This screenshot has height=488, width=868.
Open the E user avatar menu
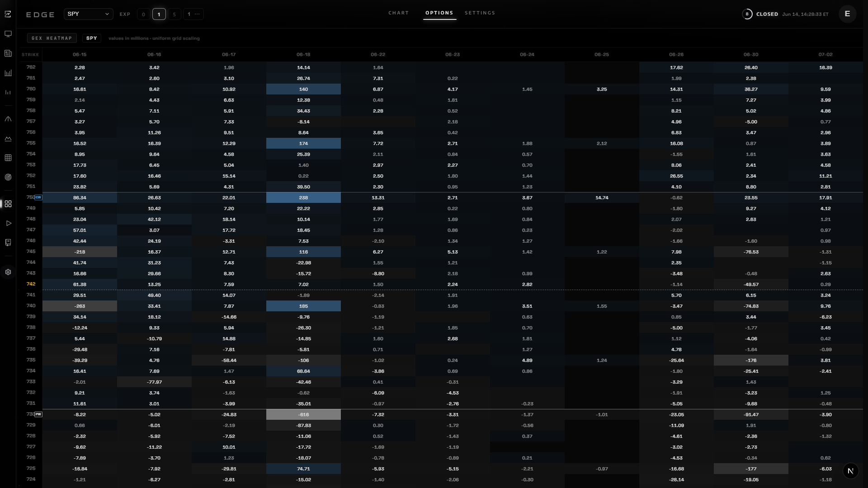point(848,14)
